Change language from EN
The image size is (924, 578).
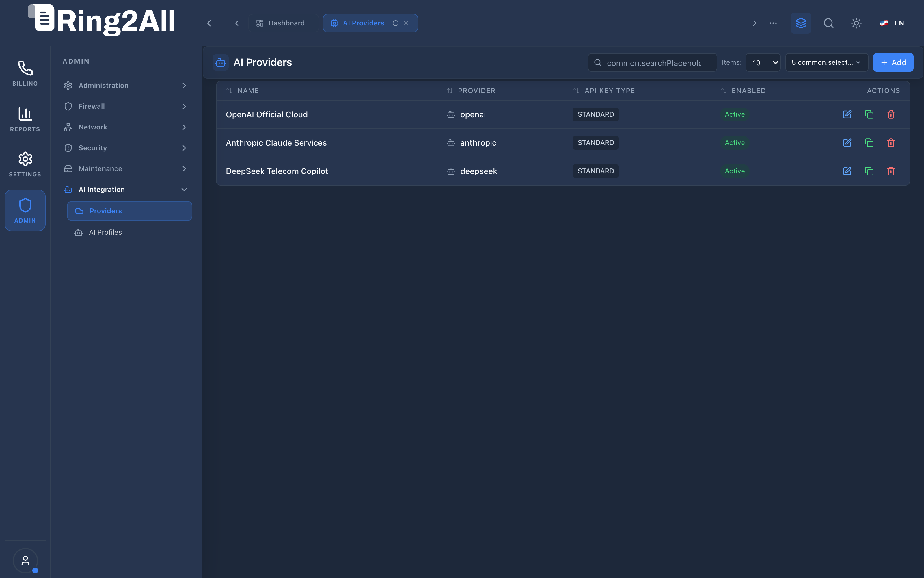892,23
